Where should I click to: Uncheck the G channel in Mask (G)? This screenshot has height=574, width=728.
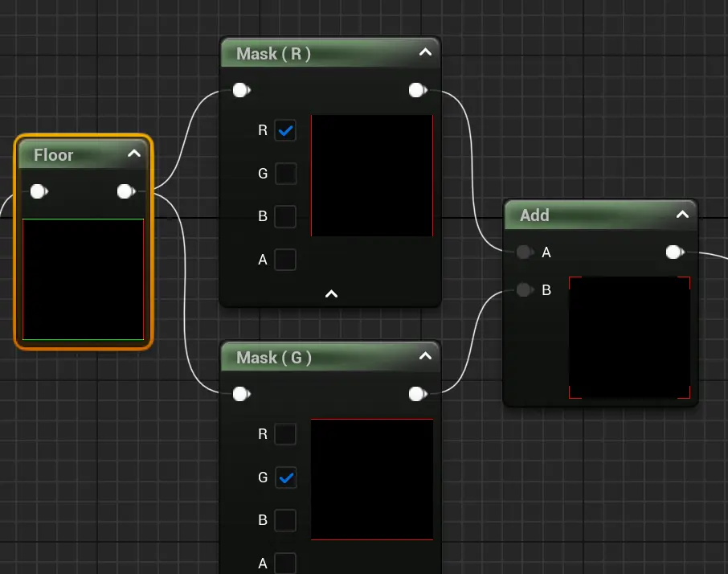coord(285,478)
